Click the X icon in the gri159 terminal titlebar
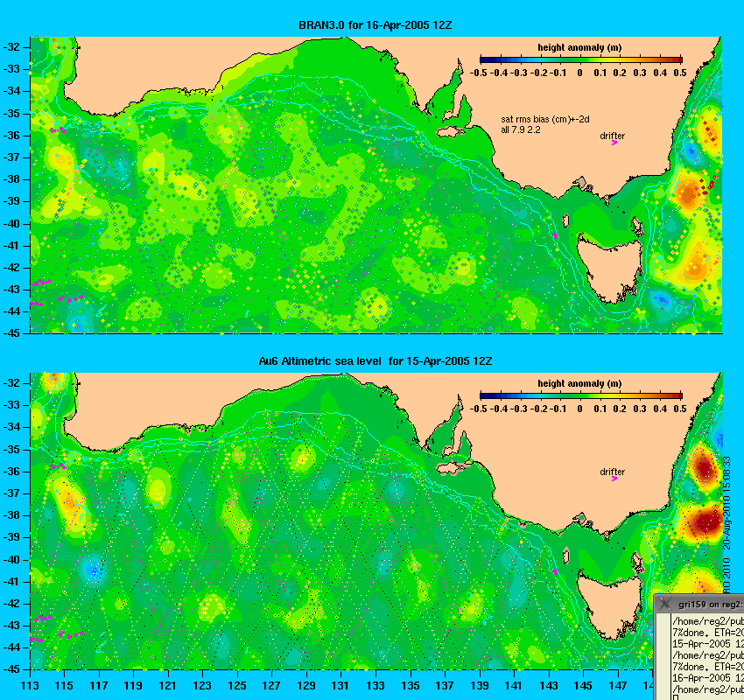 pos(664,604)
